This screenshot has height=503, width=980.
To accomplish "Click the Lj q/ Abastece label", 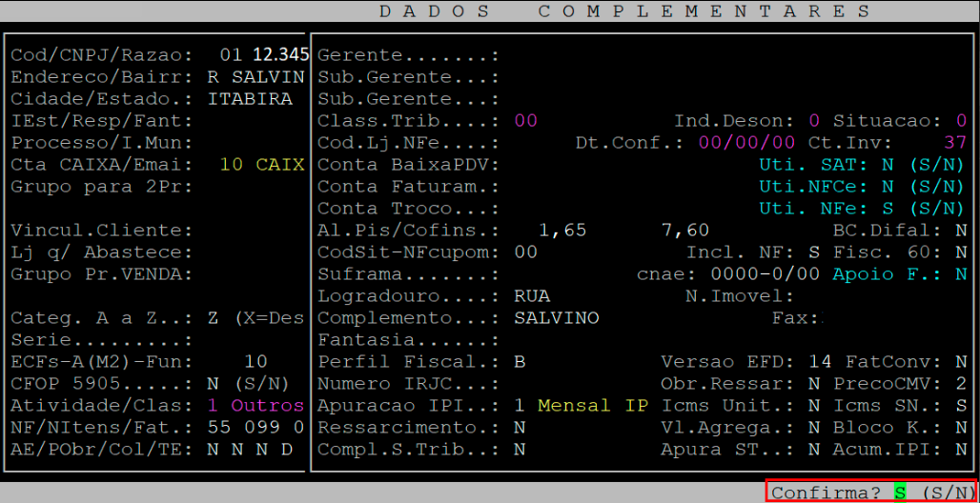I will 102,252.
